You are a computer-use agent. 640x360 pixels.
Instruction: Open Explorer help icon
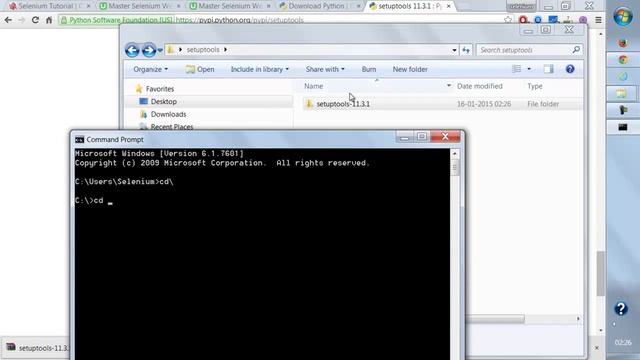click(x=570, y=69)
